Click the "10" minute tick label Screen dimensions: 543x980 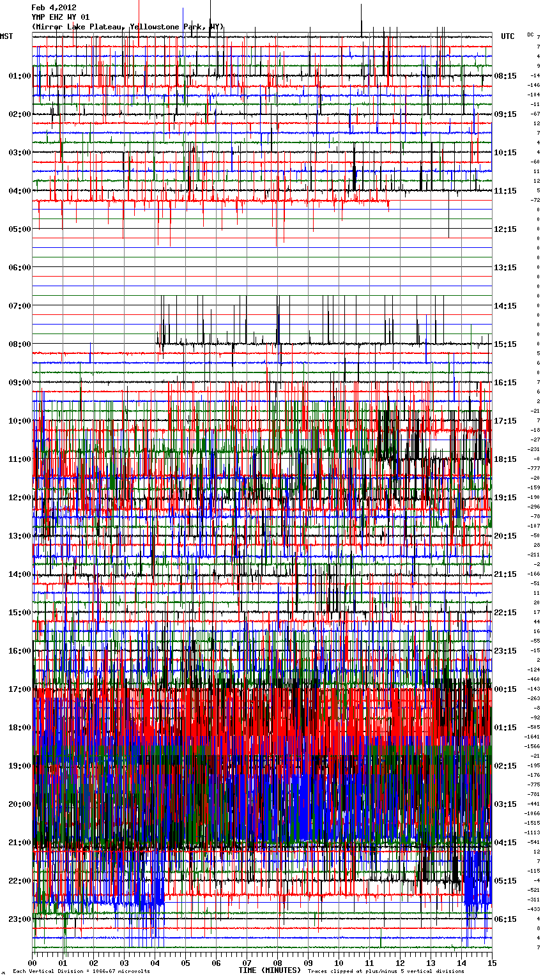[x=339, y=963]
